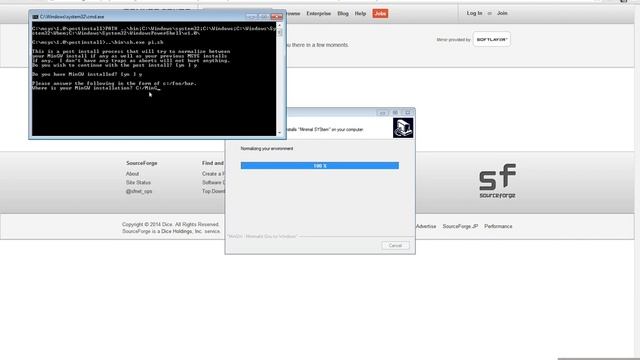Click the 'Copyright © 2014 Dice' footer text
This screenshot has height=360, width=640.
point(170,224)
